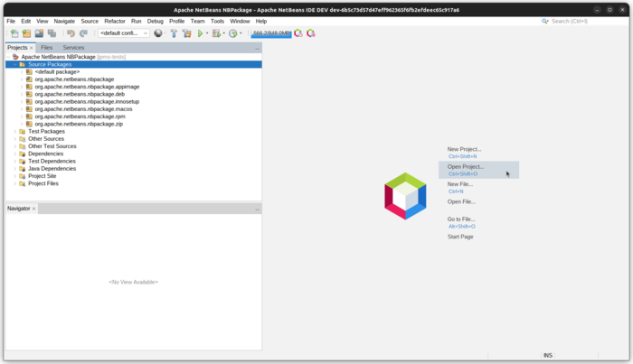The height and width of the screenshot is (364, 633).
Task: Minimize the Projects panel group
Action: [x=257, y=49]
